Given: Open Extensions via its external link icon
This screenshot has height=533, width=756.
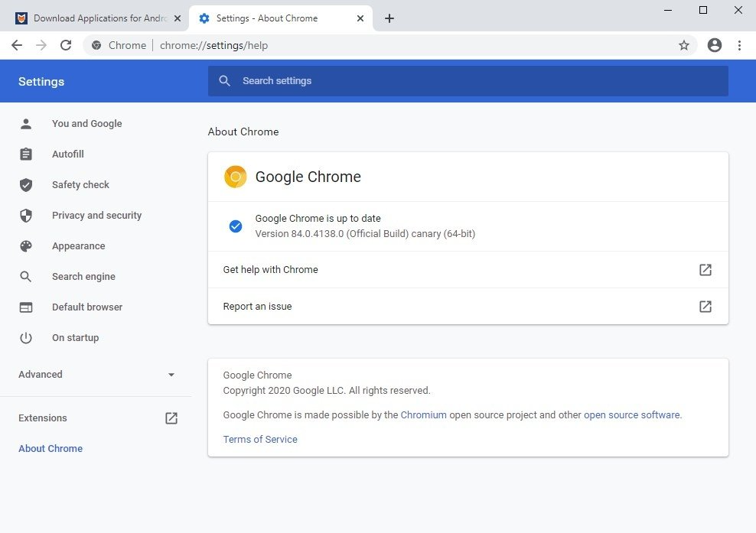Looking at the screenshot, I should click(x=171, y=418).
